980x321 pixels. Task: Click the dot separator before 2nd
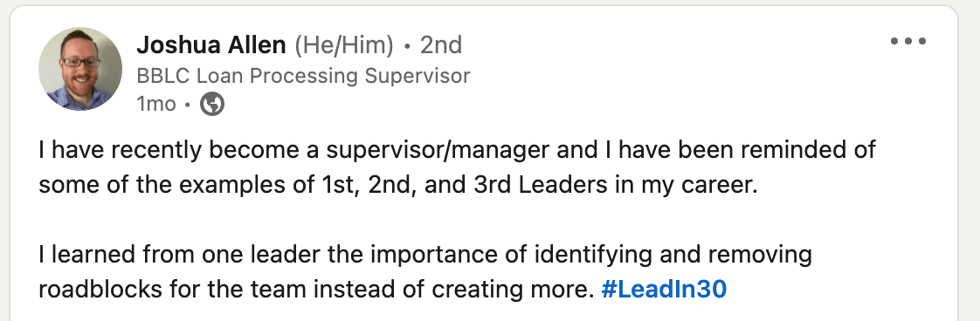(408, 46)
